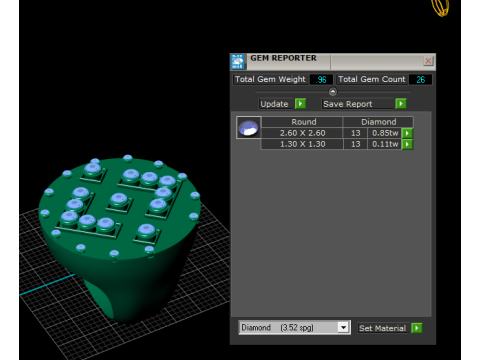Image resolution: width=480 pixels, height=360 pixels.
Task: Click the count 13 in 2.60 row
Action: tap(355, 133)
